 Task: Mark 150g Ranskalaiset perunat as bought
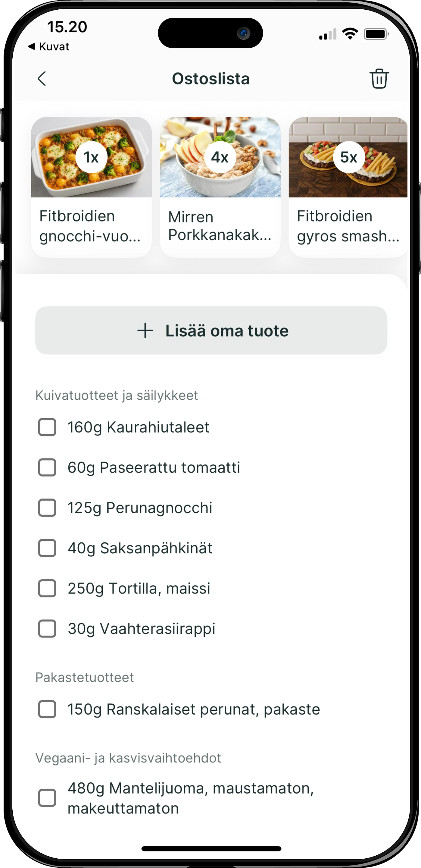pyautogui.click(x=47, y=709)
